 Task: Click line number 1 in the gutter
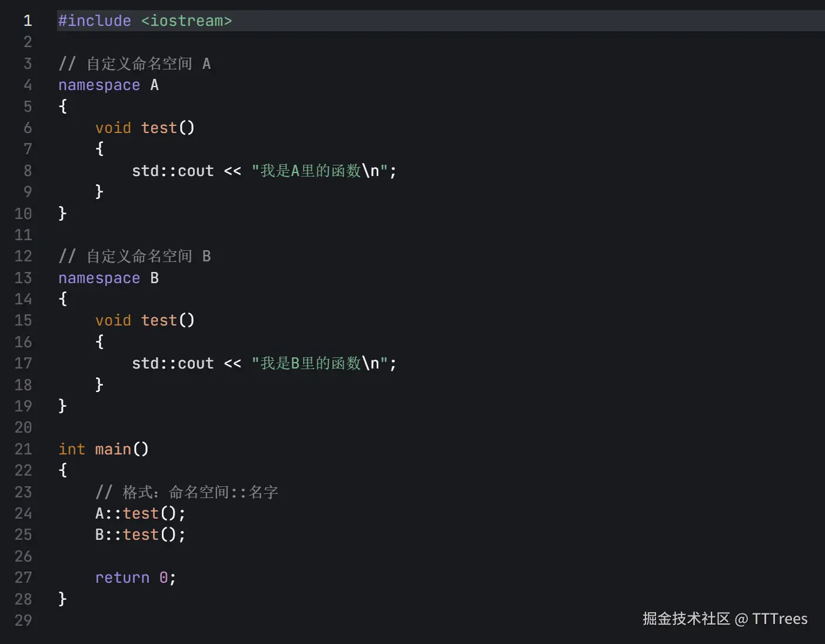pos(27,21)
